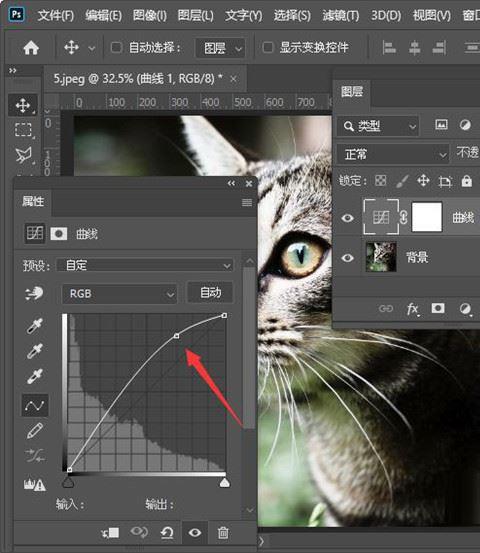The image size is (480, 553).
Task: Select the pencil draw-curve tool
Action: pyautogui.click(x=35, y=431)
